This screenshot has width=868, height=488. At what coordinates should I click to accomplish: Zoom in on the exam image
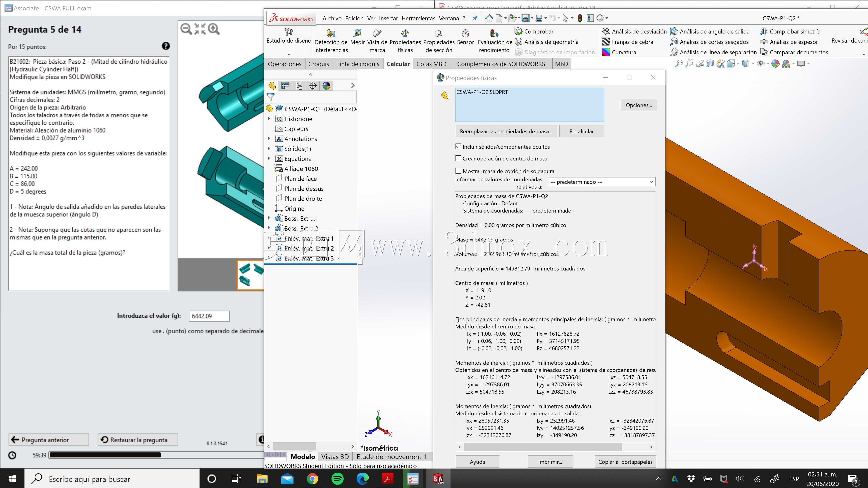(214, 29)
